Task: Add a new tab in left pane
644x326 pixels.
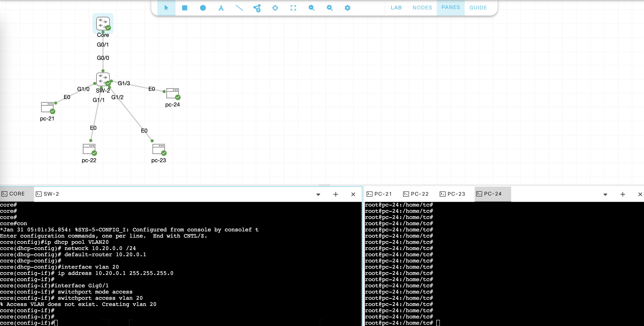Action: (335, 194)
